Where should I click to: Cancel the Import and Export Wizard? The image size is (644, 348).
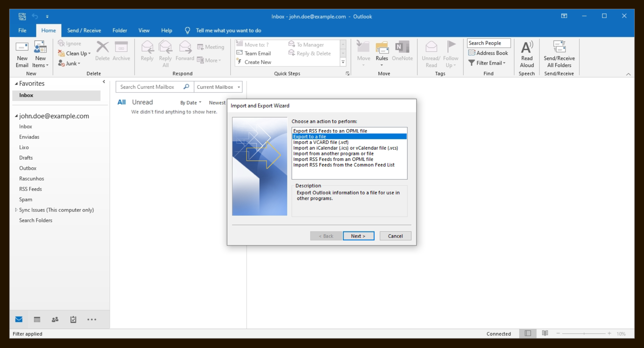(395, 236)
